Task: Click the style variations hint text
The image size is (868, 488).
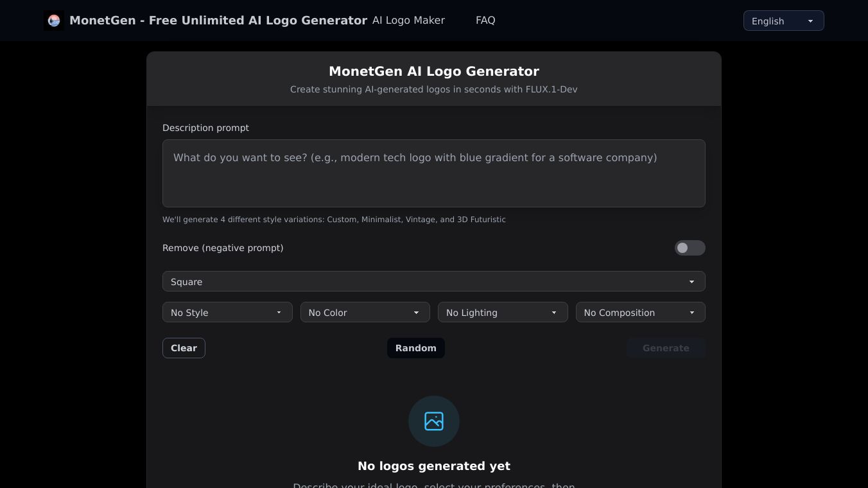Action: point(334,220)
